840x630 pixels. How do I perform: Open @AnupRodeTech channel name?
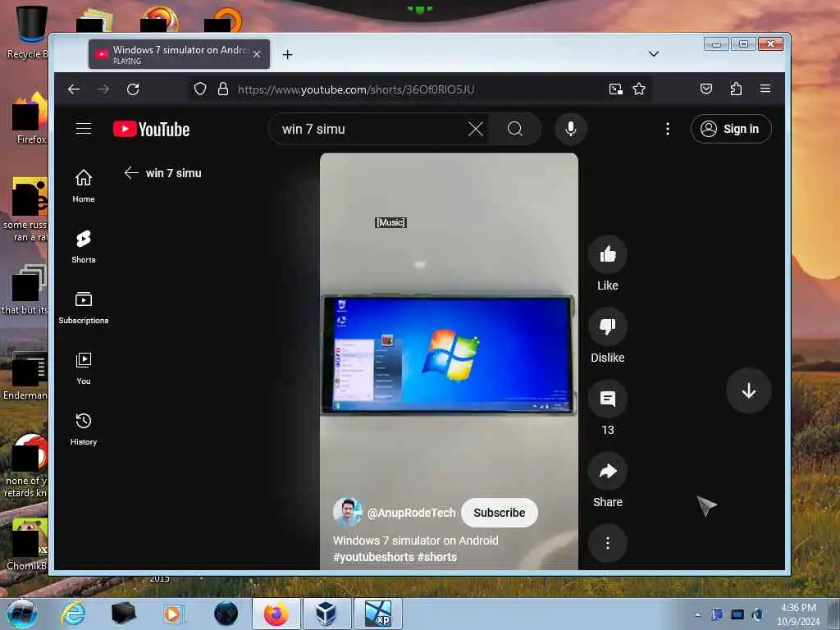(411, 513)
